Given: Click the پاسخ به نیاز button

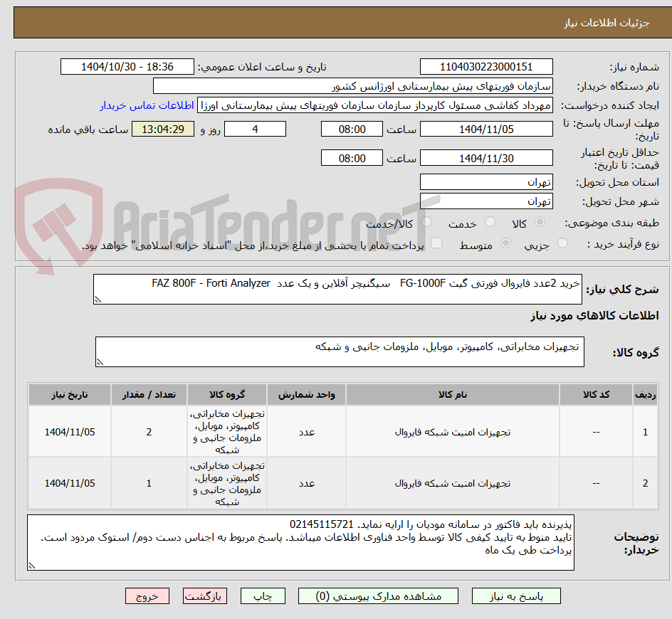Looking at the screenshot, I should tap(516, 596).
